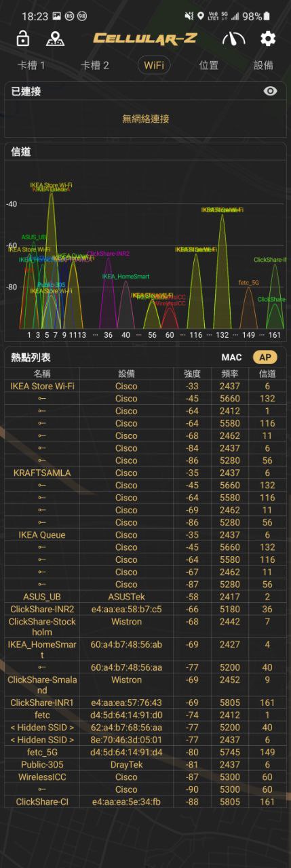Sort by 信道 column header
The width and height of the screenshot is (291, 868).
(x=267, y=374)
